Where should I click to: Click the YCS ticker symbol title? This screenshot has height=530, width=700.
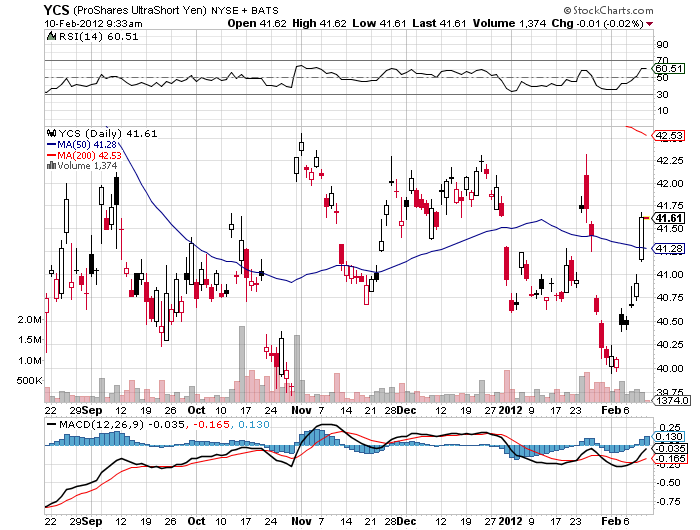[56, 10]
